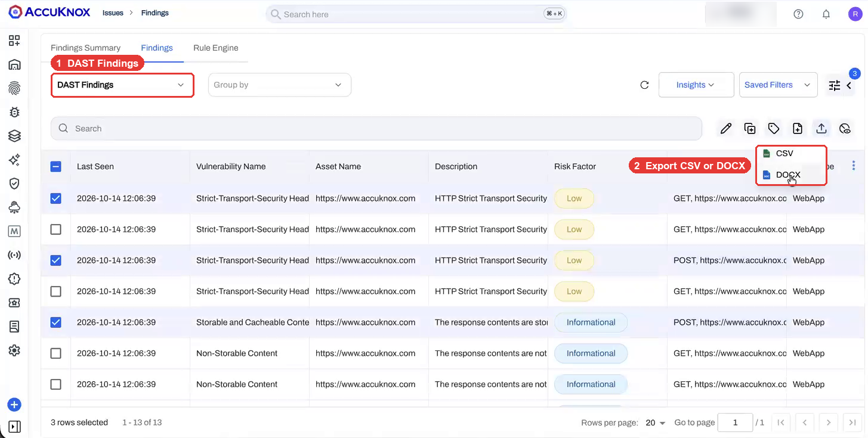Screen dimensions: 868x438
Task: Open the column options three-dot menu
Action: point(854,166)
